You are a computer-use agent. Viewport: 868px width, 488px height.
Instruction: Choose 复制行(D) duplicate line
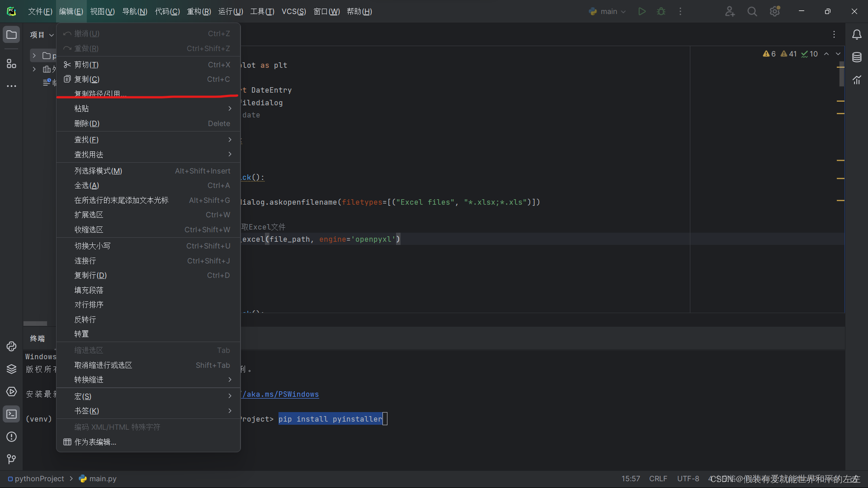point(148,275)
